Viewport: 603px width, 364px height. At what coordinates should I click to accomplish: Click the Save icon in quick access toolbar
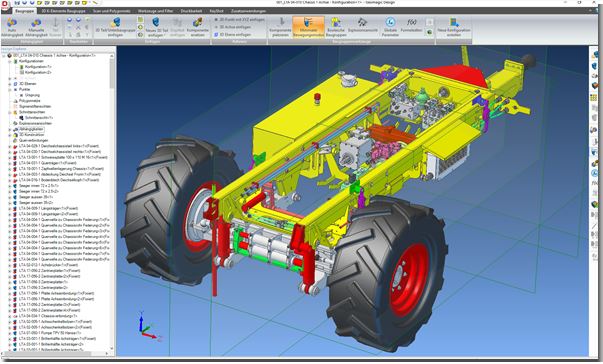coord(17,3)
